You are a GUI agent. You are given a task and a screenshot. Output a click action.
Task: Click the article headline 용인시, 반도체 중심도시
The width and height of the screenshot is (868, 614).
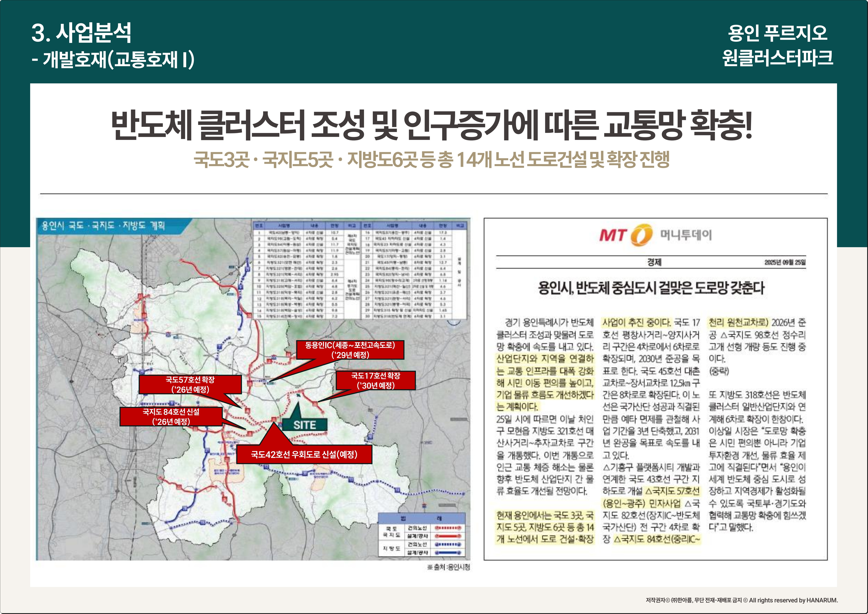(x=651, y=288)
